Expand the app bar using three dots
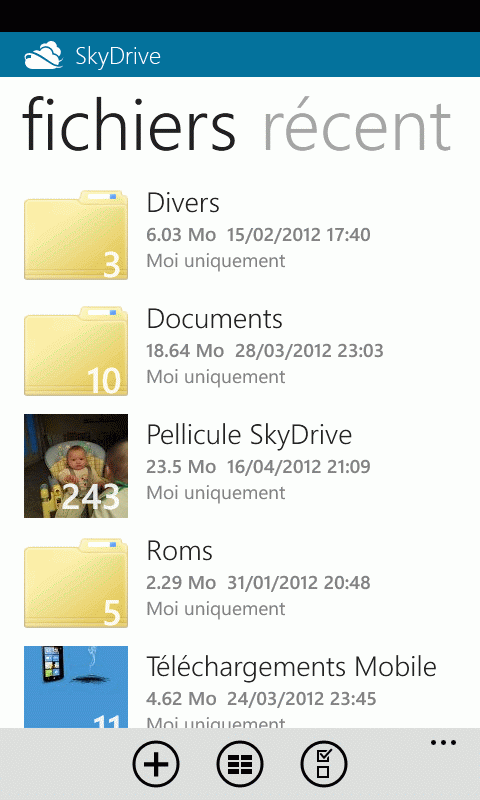This screenshot has height=800, width=480. coord(443,742)
